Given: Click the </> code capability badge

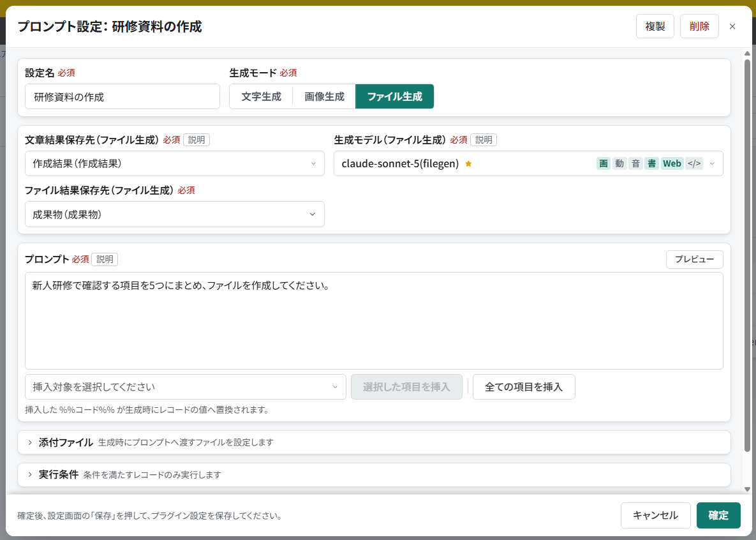Looking at the screenshot, I should (x=694, y=163).
